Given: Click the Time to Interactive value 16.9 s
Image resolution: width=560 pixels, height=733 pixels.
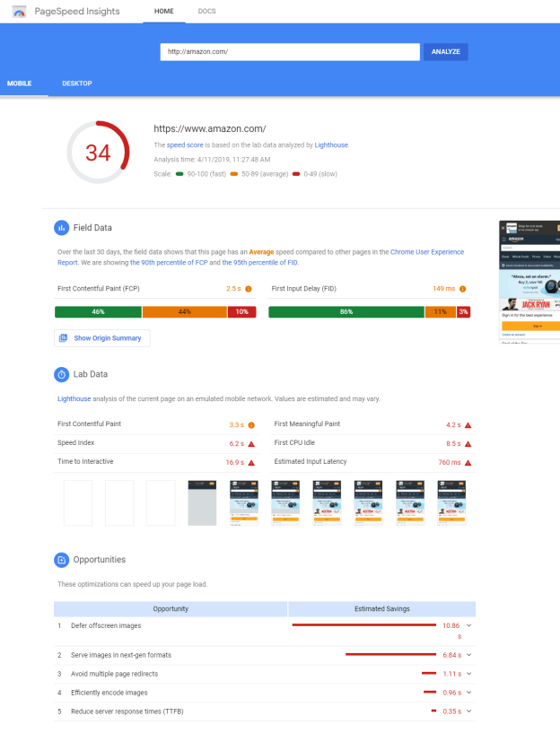Looking at the screenshot, I should click(234, 462).
